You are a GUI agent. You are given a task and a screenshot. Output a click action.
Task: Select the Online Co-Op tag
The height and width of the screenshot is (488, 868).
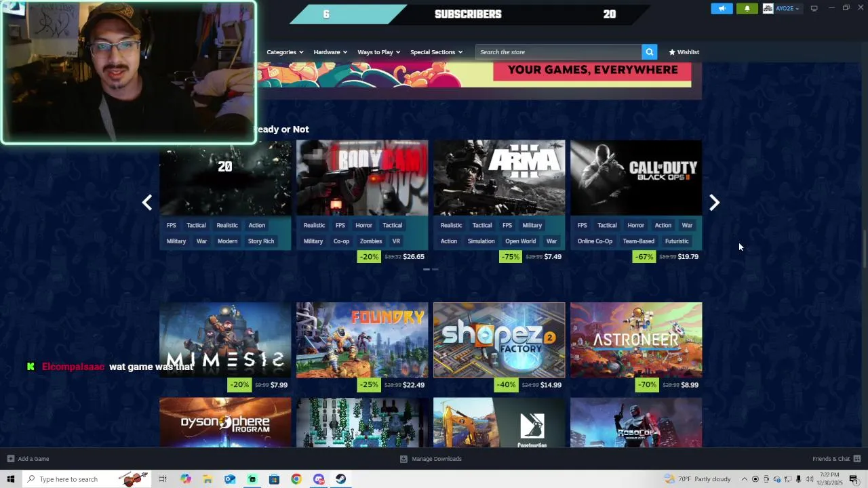tap(595, 241)
